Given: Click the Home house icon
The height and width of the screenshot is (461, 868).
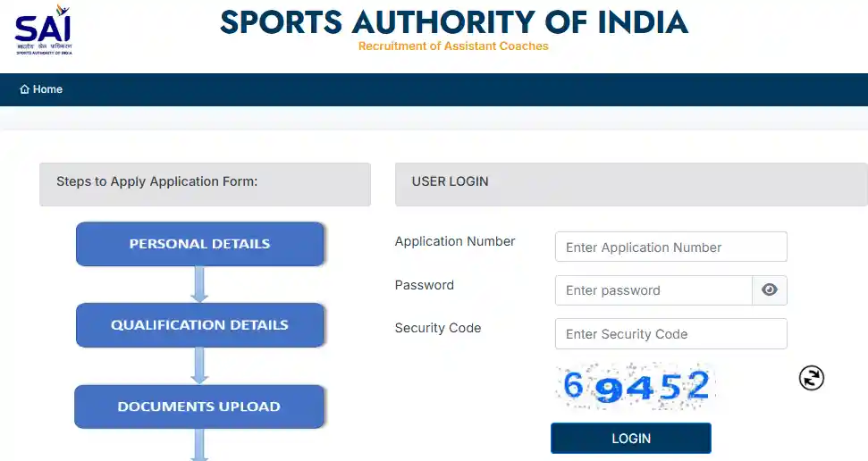Looking at the screenshot, I should point(25,89).
